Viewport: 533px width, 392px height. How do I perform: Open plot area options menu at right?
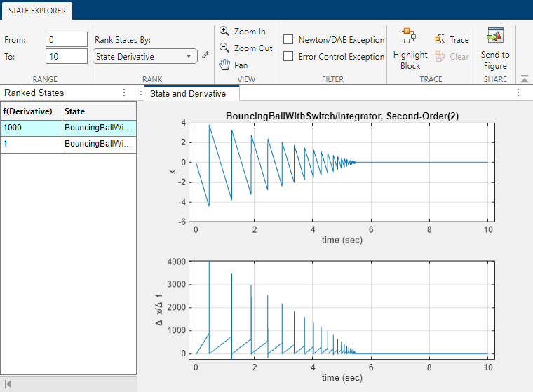[518, 93]
